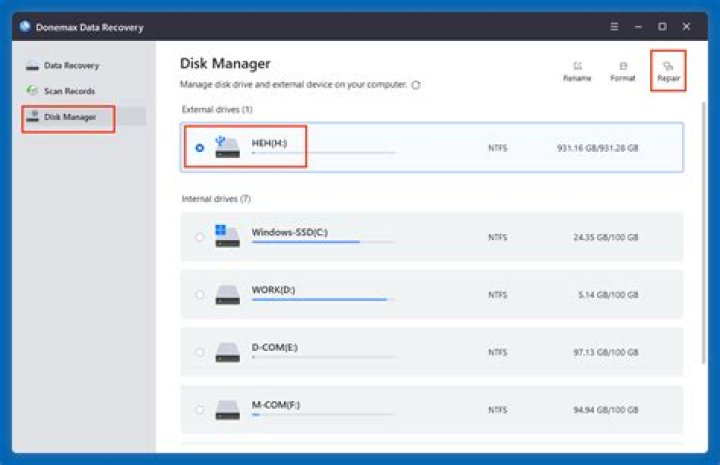This screenshot has height=465, width=720.
Task: Click the M-COM(F:) drive icon
Action: pyautogui.click(x=227, y=409)
